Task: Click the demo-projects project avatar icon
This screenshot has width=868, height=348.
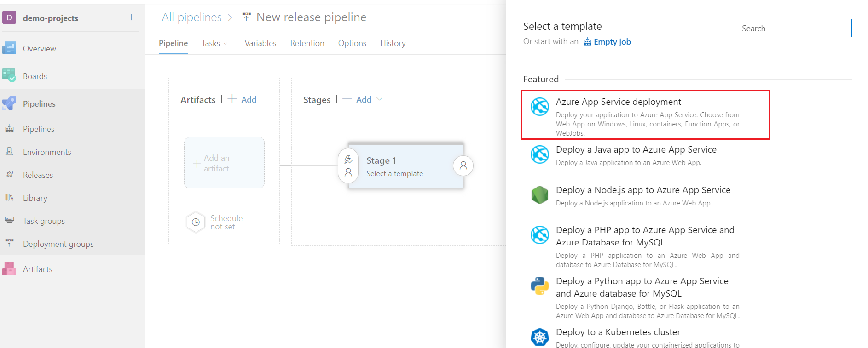Action: pyautogui.click(x=9, y=18)
